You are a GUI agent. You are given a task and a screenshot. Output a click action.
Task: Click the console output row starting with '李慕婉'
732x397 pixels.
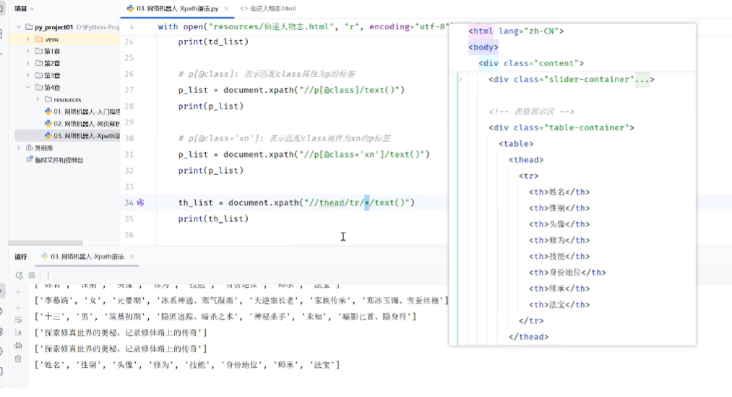coord(241,301)
